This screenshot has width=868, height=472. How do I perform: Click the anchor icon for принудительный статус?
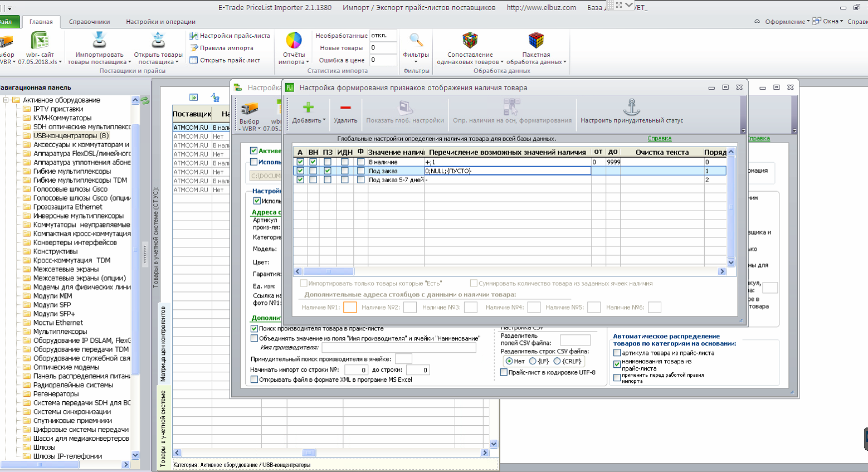point(631,106)
